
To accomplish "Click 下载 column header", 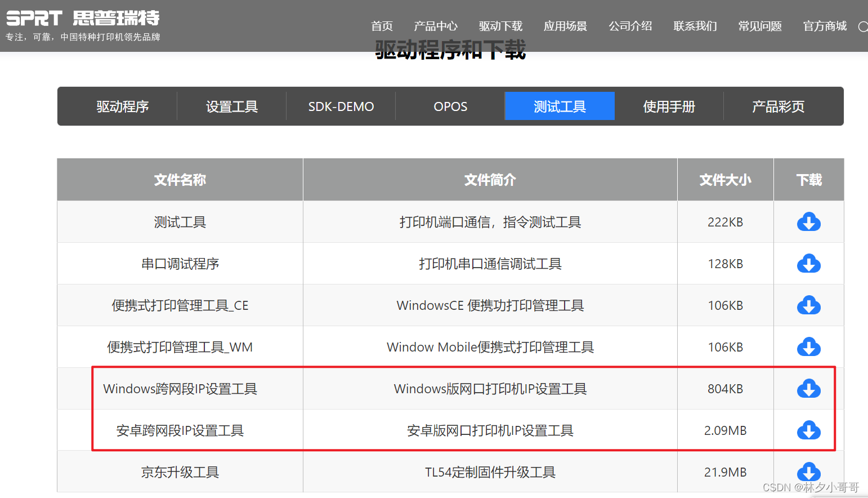I will pyautogui.click(x=809, y=180).
